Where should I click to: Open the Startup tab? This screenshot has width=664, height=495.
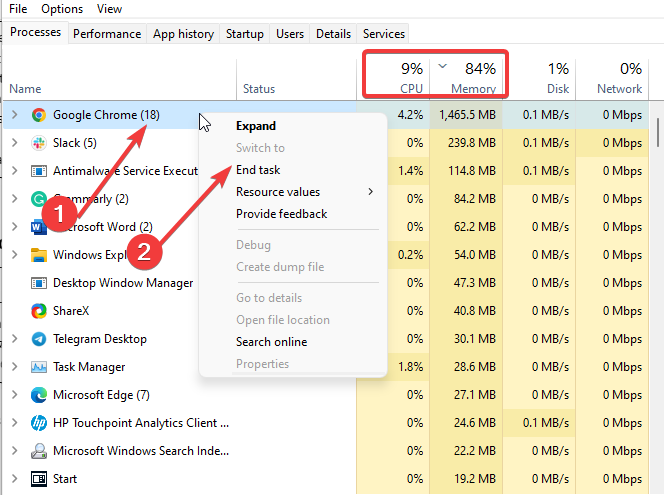coord(244,34)
